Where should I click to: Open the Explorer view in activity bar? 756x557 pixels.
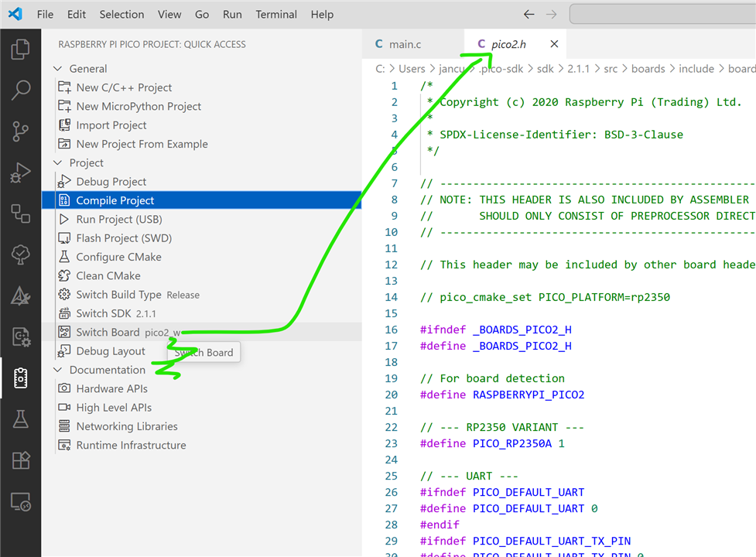(x=20, y=50)
